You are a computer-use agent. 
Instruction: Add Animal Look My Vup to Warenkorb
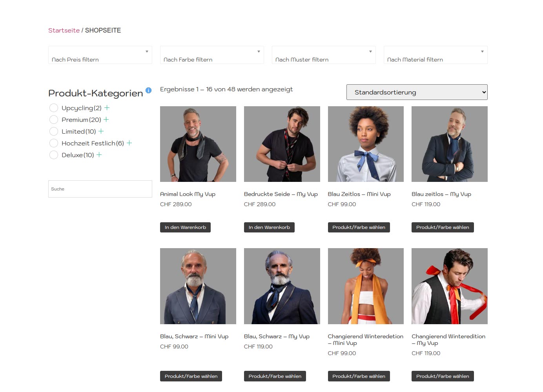pyautogui.click(x=185, y=227)
